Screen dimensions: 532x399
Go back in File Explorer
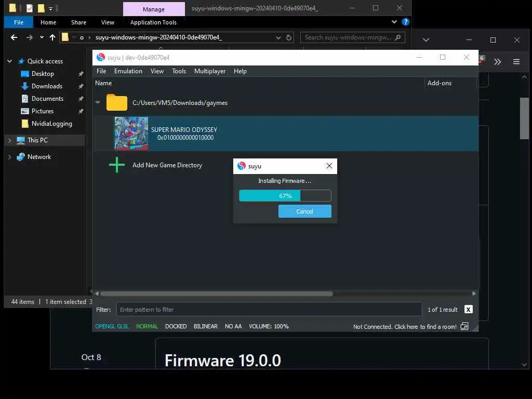(x=14, y=37)
